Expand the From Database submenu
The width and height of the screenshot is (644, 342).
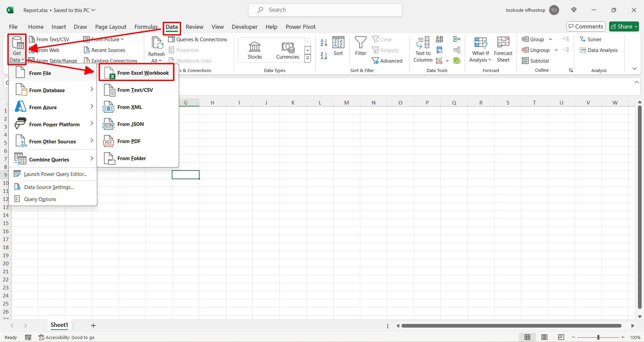[54, 90]
